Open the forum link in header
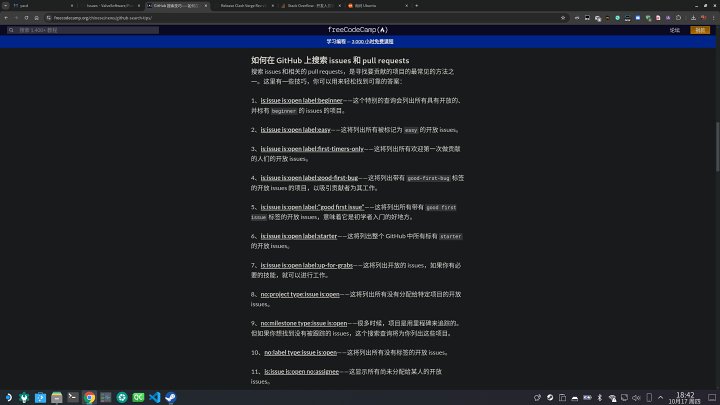 (x=674, y=30)
